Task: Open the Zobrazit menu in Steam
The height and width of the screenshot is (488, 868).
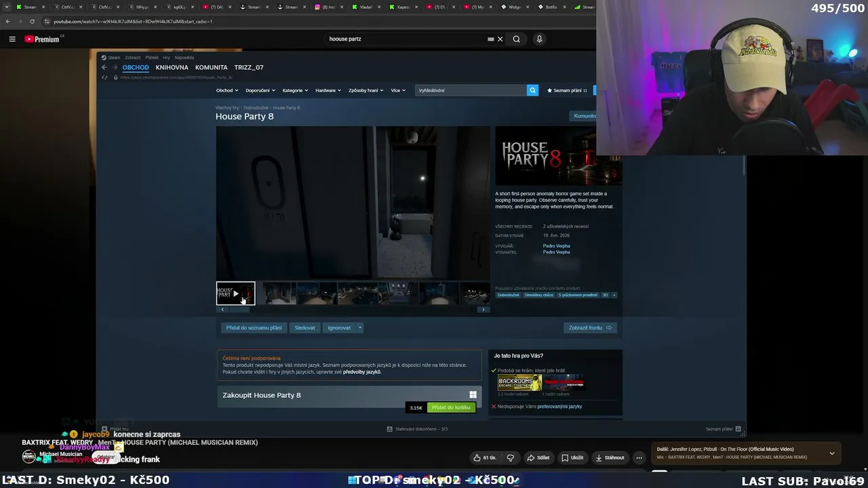Action: click(x=132, y=58)
